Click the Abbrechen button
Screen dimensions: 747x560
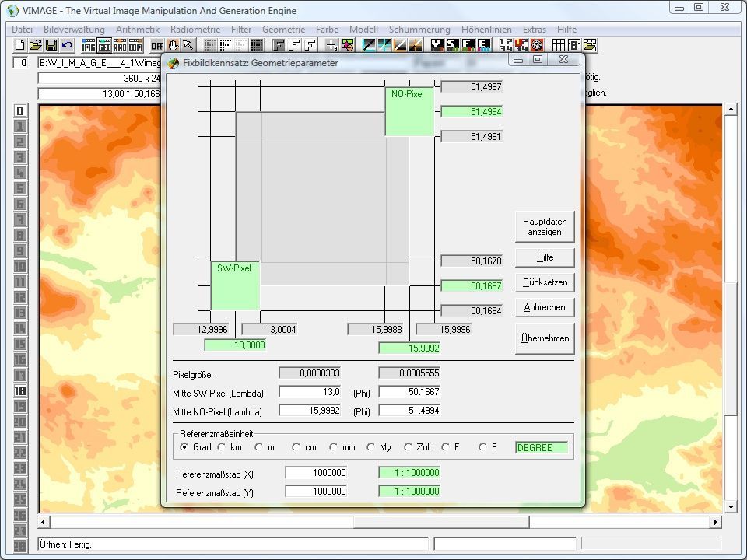(x=545, y=307)
